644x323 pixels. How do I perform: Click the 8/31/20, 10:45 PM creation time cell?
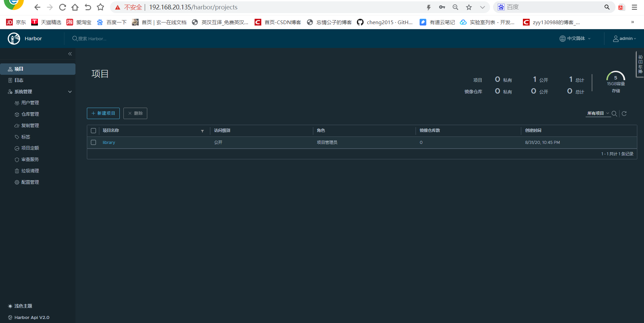(x=542, y=143)
